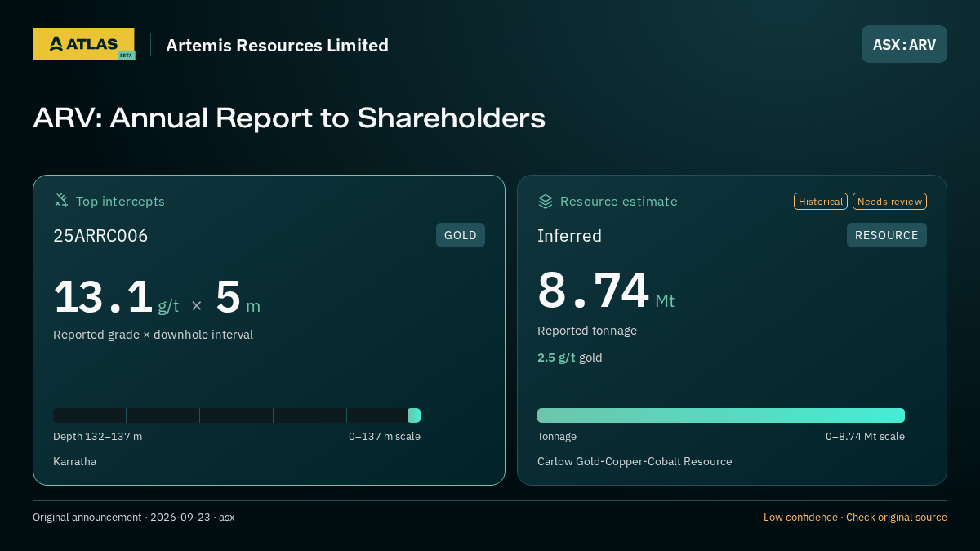Click the 5 m interval value

238,297
